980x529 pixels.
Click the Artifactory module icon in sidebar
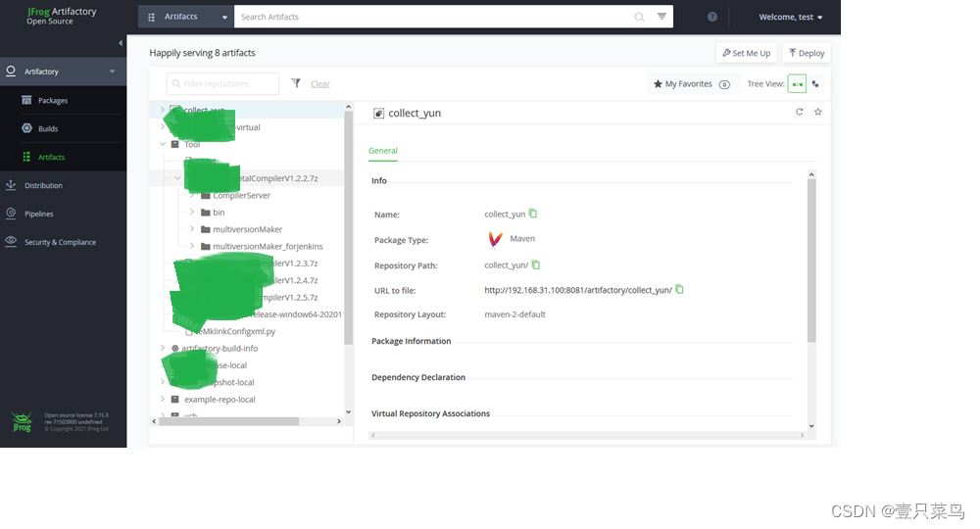(x=11, y=72)
